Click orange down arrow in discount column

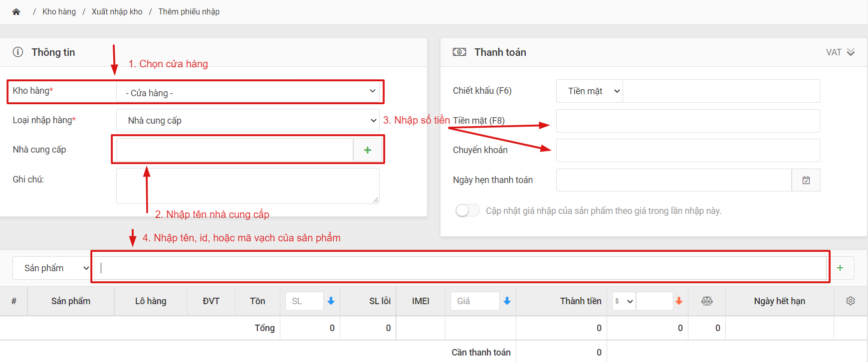(x=679, y=301)
